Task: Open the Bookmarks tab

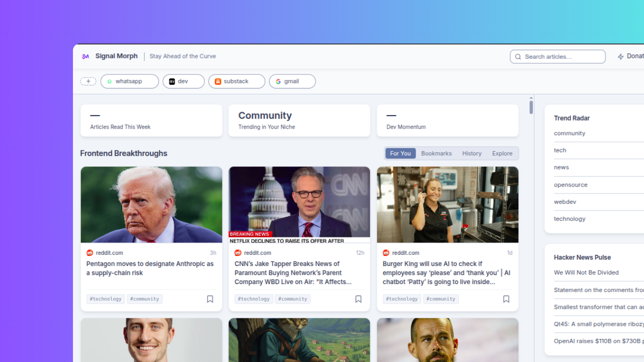Action: tap(436, 153)
